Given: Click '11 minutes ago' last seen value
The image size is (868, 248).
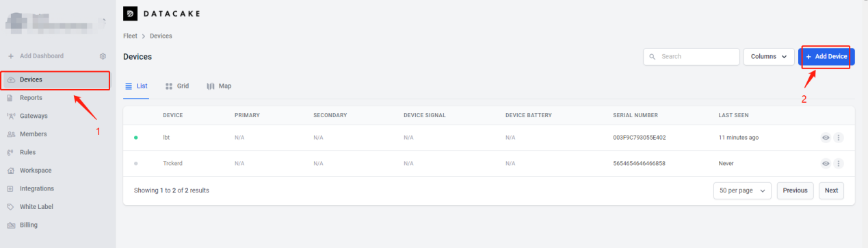Looking at the screenshot, I should [738, 138].
